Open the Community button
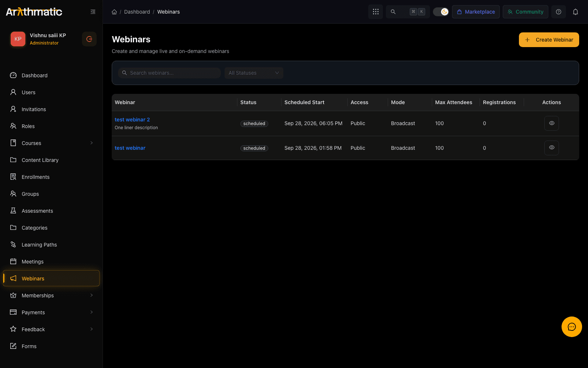 click(x=526, y=12)
